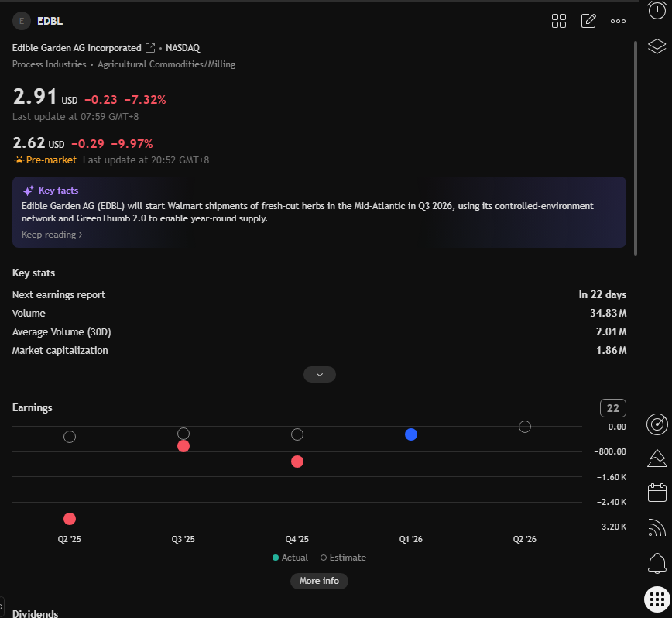Click Edible Garden AG Incorporated company name

click(x=77, y=48)
